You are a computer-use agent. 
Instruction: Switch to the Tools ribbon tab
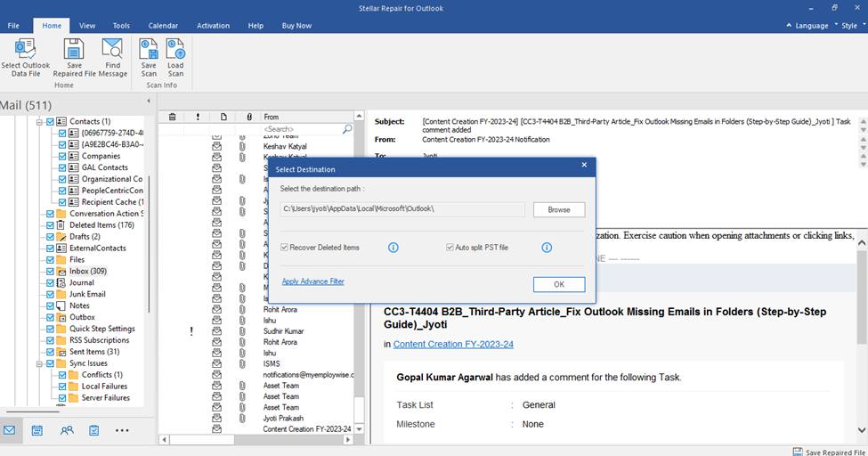[121, 26]
